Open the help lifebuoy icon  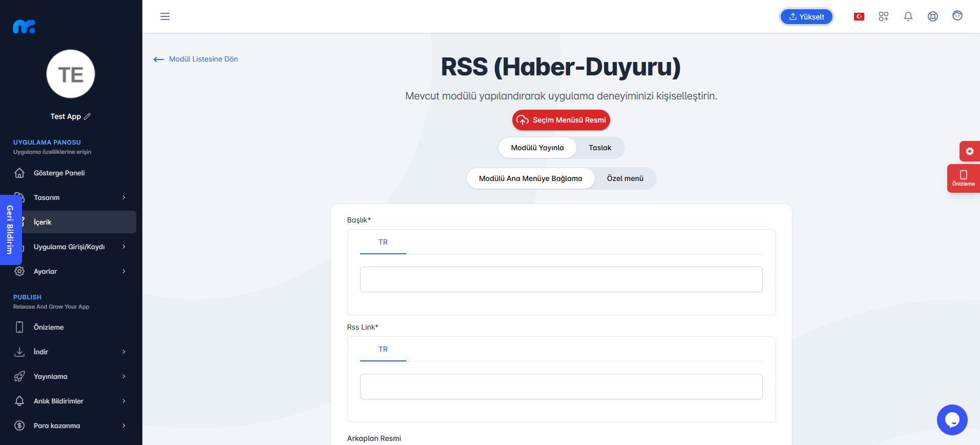(933, 16)
